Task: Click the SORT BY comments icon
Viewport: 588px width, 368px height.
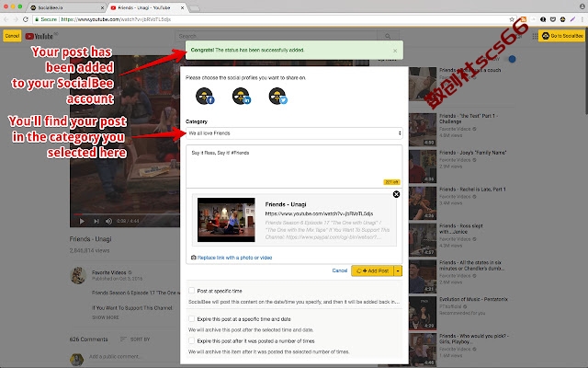Action: tap(123, 339)
